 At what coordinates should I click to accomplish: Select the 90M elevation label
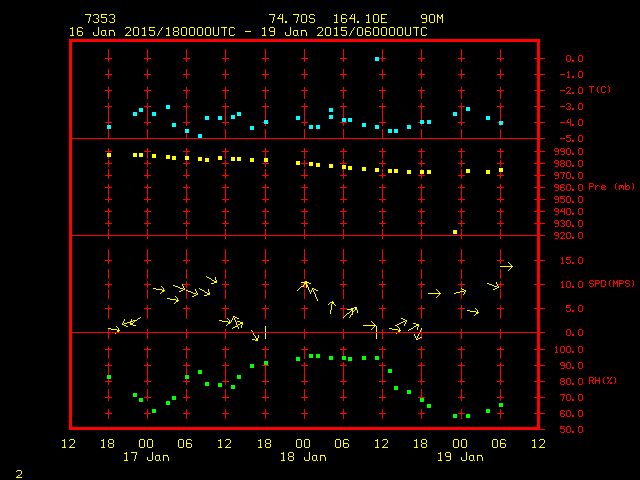(432, 19)
